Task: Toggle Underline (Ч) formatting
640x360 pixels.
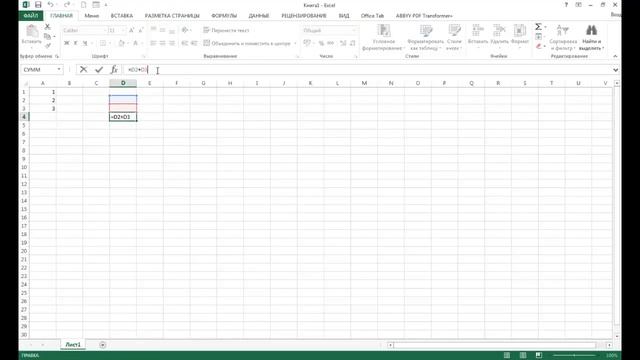Action: pos(85,43)
